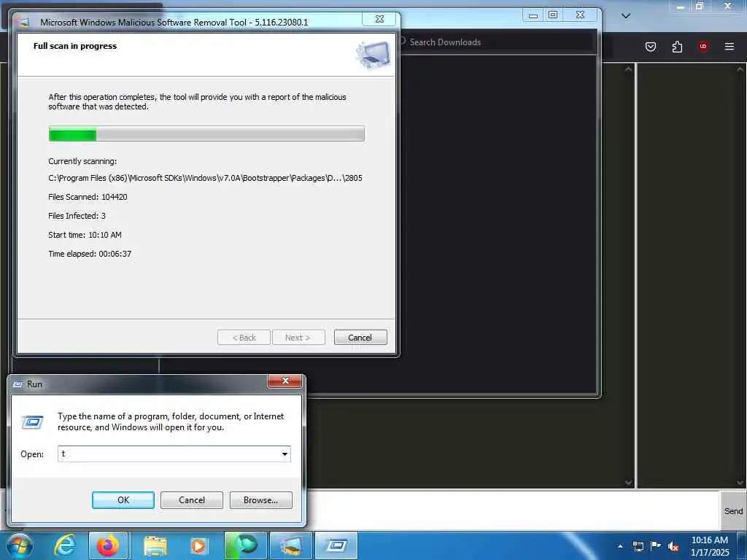Click the scan progress bar
The image size is (747, 560).
tap(206, 134)
